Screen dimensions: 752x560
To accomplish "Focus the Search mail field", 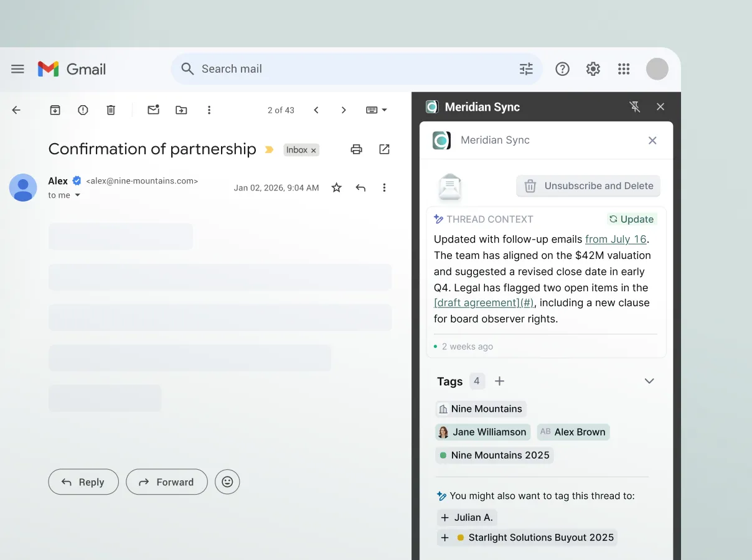I will coord(357,69).
